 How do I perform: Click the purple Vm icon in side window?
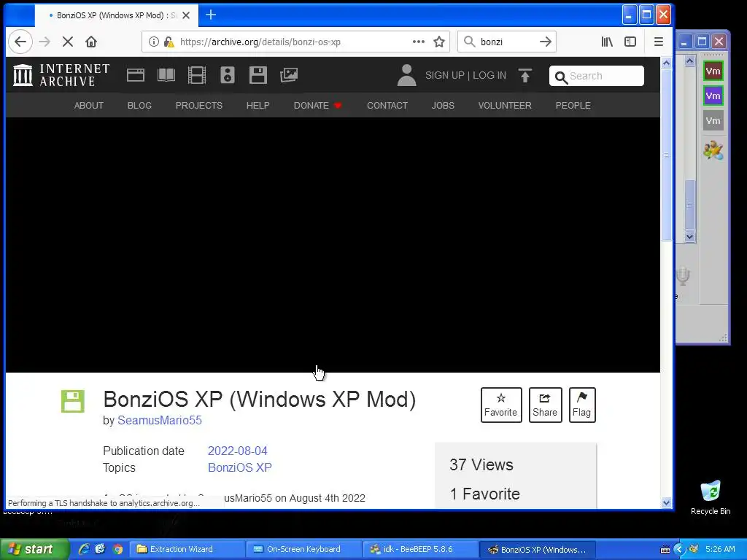point(713,96)
